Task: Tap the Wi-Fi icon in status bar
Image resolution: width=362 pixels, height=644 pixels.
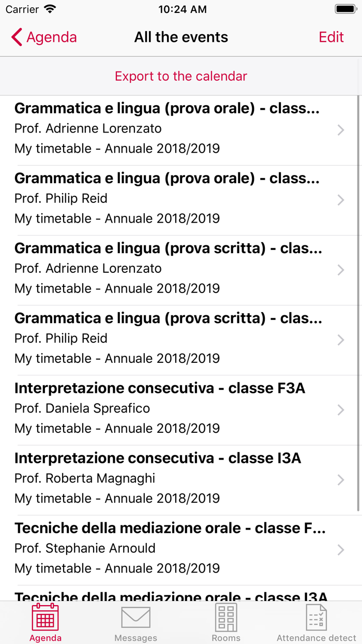Action: tap(50, 9)
